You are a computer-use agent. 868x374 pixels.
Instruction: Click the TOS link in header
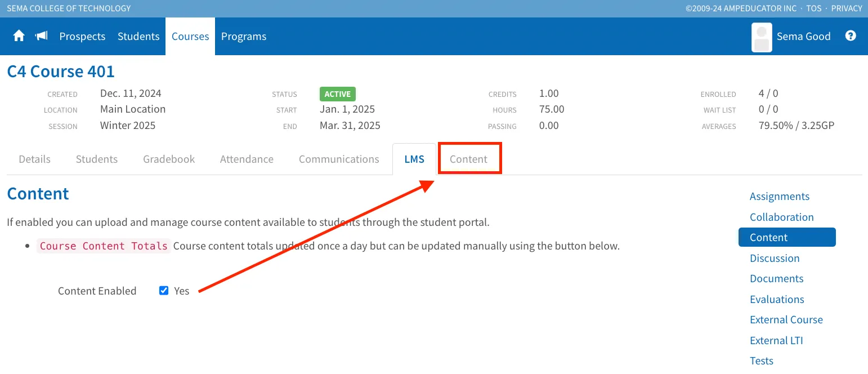click(814, 8)
